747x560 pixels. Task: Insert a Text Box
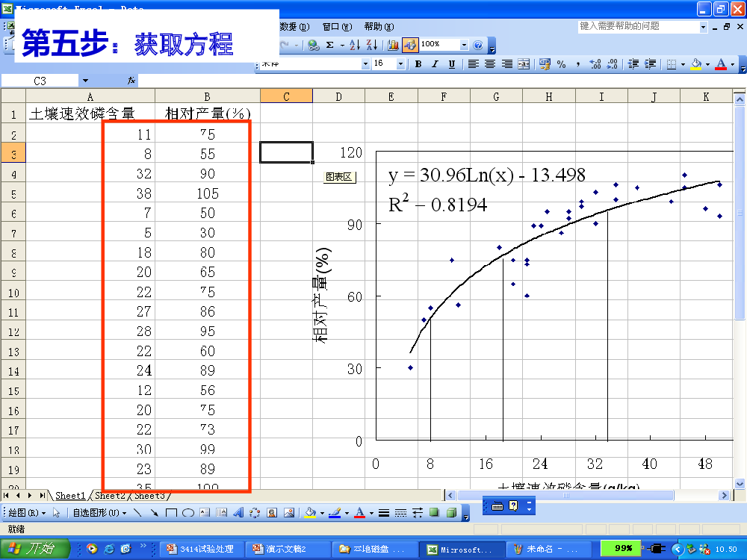(x=205, y=513)
